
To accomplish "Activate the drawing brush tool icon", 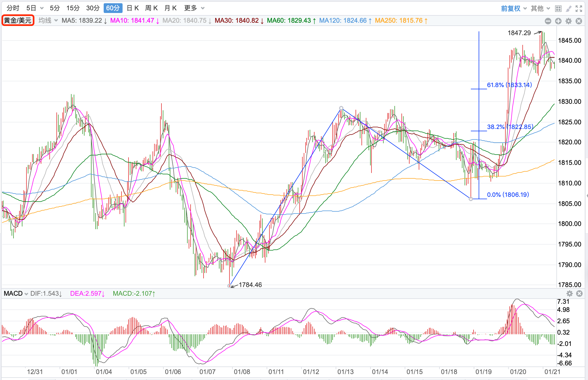I will pyautogui.click(x=568, y=9).
